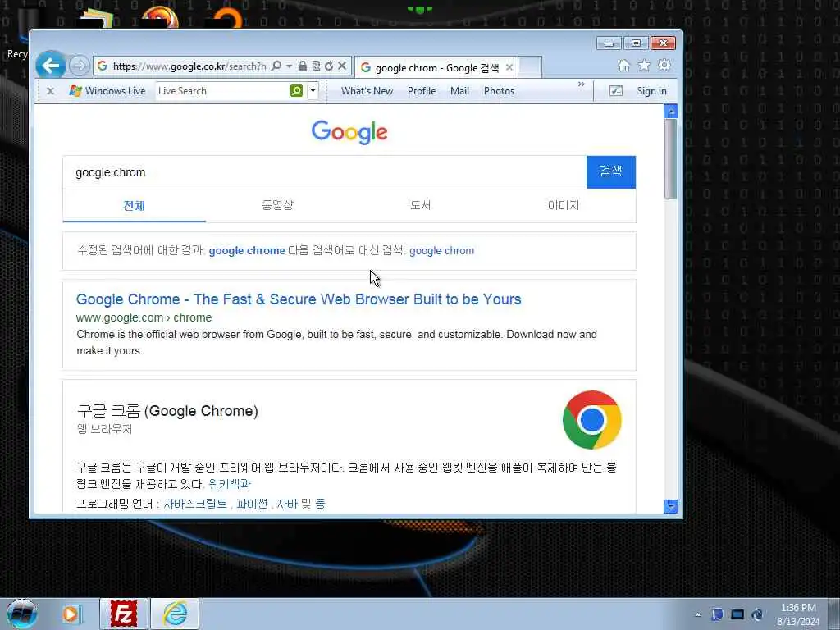Toggle the compatibility view icon
The image size is (840, 630).
pos(316,66)
